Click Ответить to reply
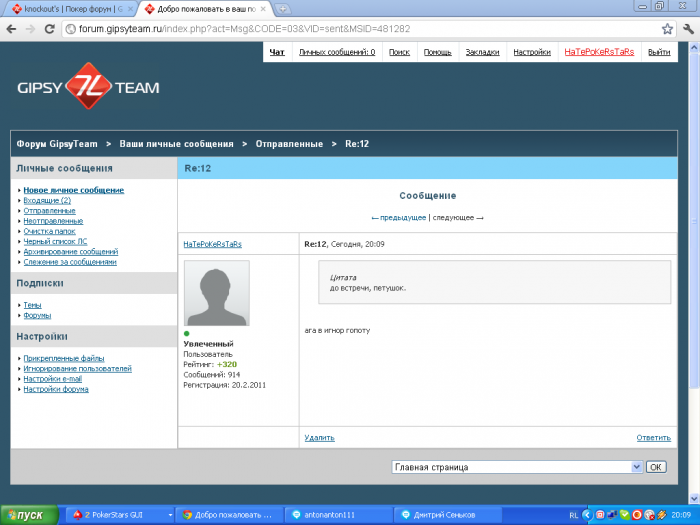 [654, 438]
